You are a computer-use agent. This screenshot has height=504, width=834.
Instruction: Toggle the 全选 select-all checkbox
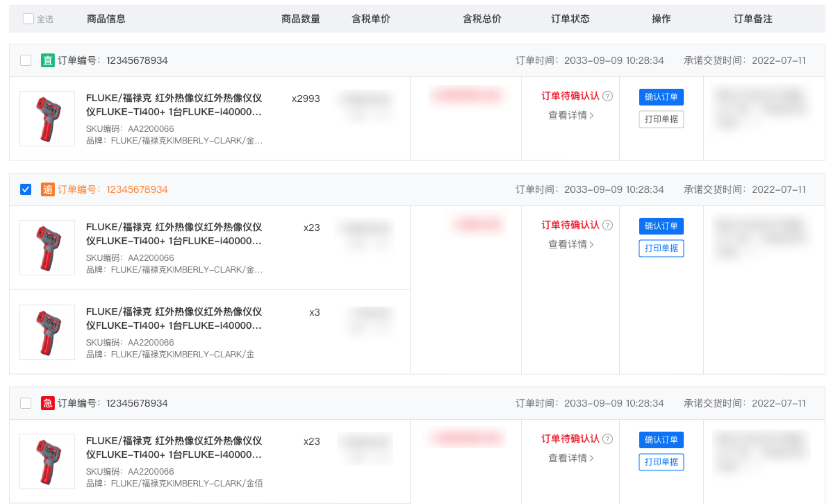coord(28,19)
